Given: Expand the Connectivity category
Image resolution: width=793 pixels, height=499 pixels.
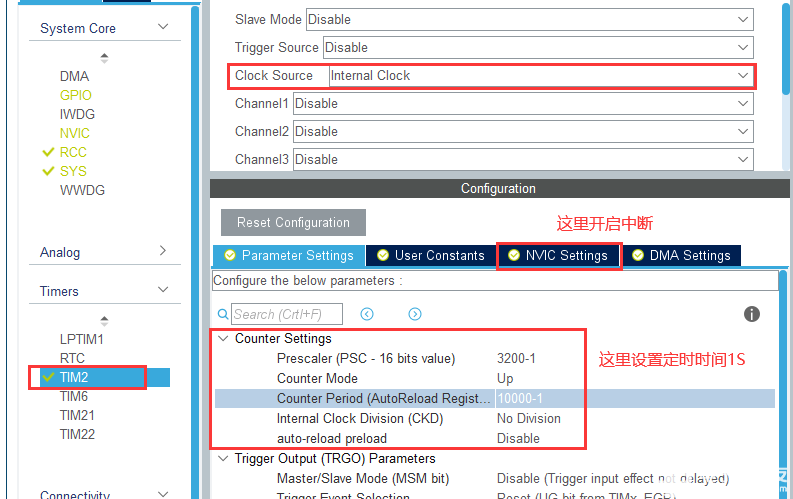Looking at the screenshot, I should point(163,494).
